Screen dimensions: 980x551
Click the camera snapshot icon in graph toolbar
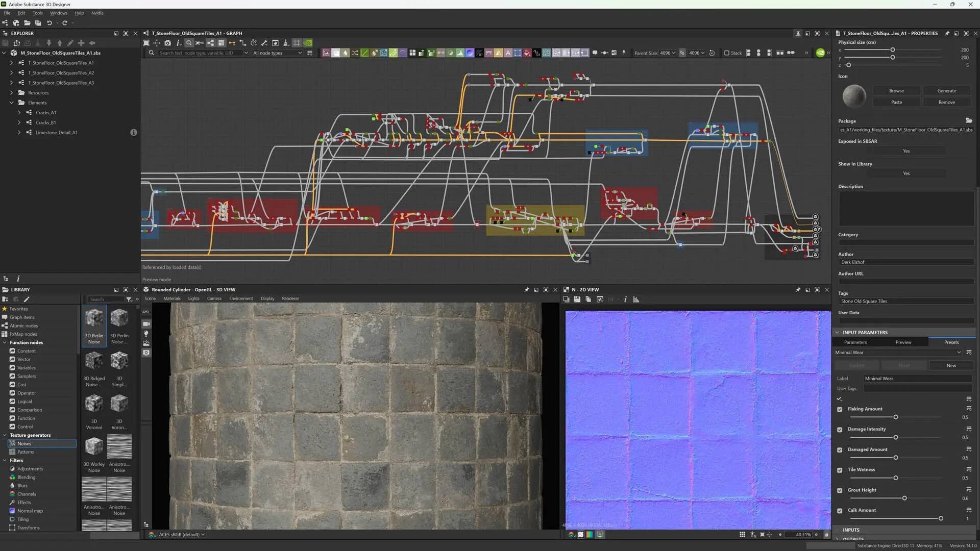[167, 43]
